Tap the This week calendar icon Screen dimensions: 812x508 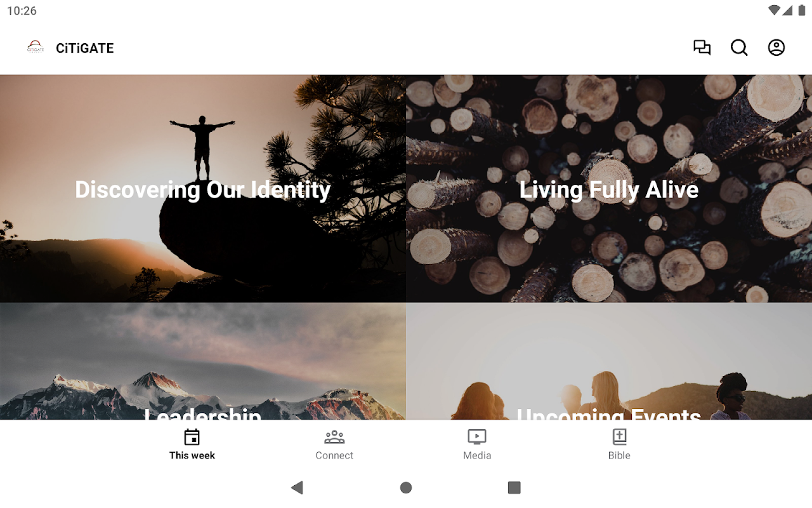pyautogui.click(x=192, y=437)
